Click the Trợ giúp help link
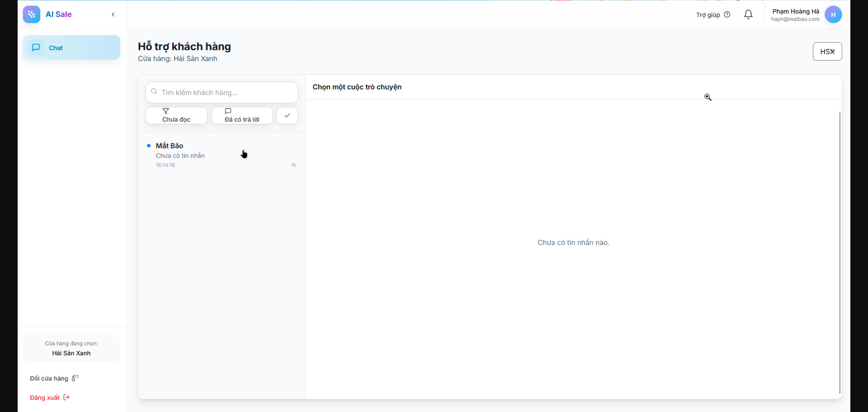Screen dimensions: 868x412 click(708, 15)
